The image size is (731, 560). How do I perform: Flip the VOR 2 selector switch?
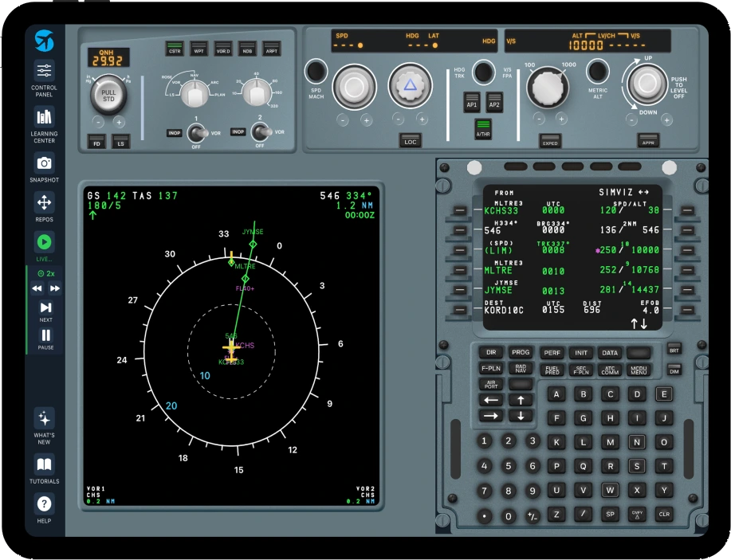[261, 132]
